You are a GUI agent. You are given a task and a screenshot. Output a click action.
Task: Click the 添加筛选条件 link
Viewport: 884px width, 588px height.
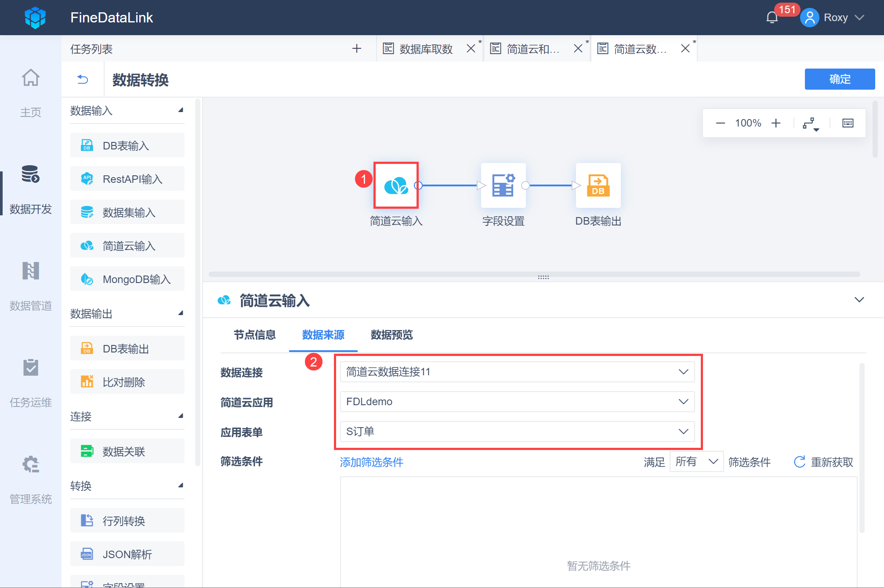(371, 462)
